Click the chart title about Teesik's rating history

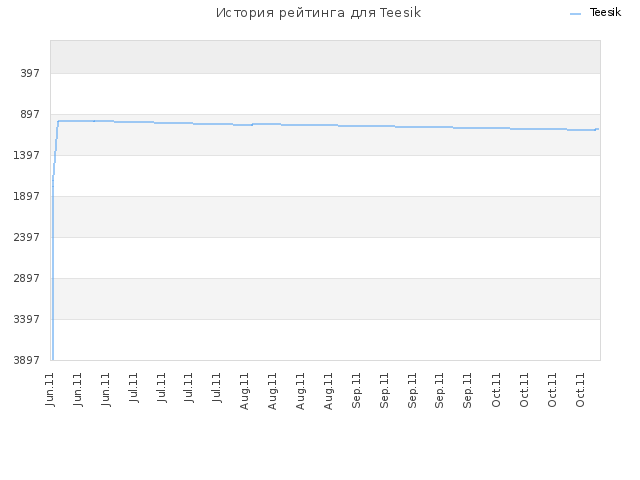pyautogui.click(x=318, y=13)
